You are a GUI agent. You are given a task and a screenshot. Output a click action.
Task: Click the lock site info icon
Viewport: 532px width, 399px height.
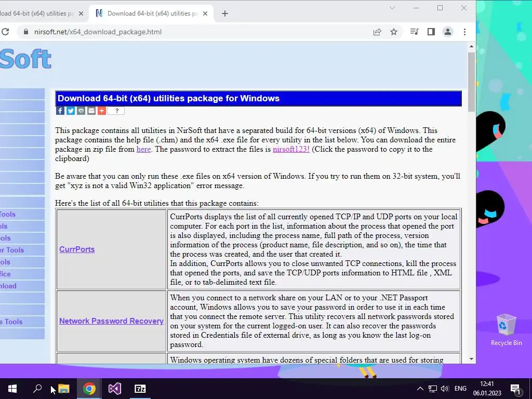pyautogui.click(x=26, y=32)
